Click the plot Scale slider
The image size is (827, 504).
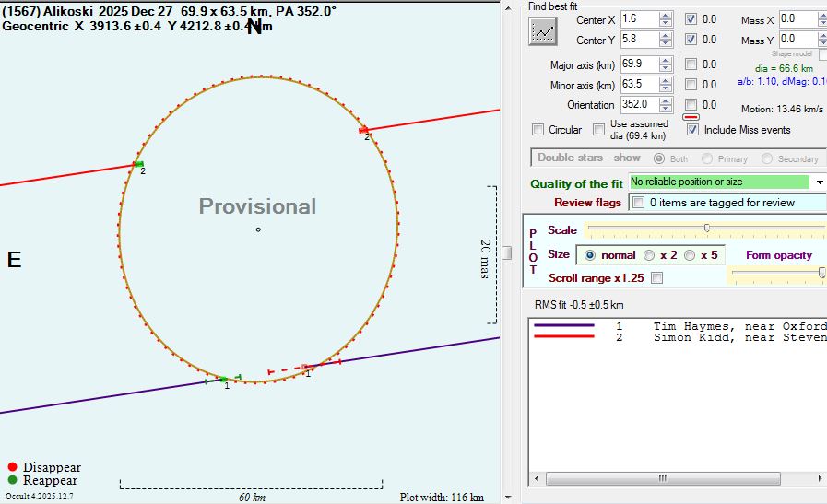click(706, 228)
